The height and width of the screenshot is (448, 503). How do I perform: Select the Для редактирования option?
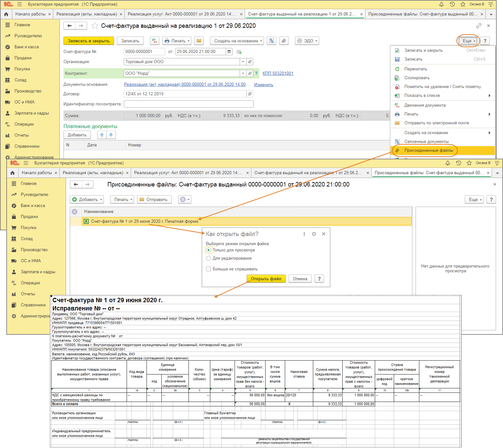pos(208,258)
